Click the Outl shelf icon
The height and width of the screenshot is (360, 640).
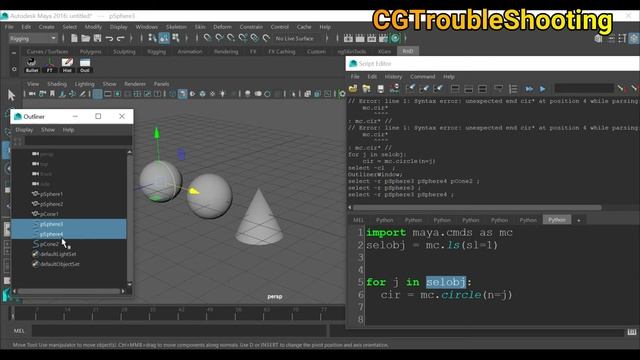pos(84,64)
